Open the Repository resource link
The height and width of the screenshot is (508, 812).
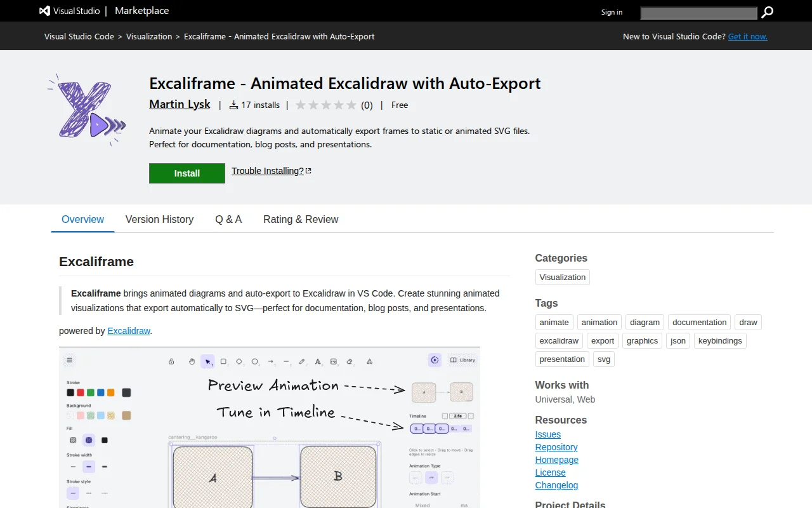point(556,447)
